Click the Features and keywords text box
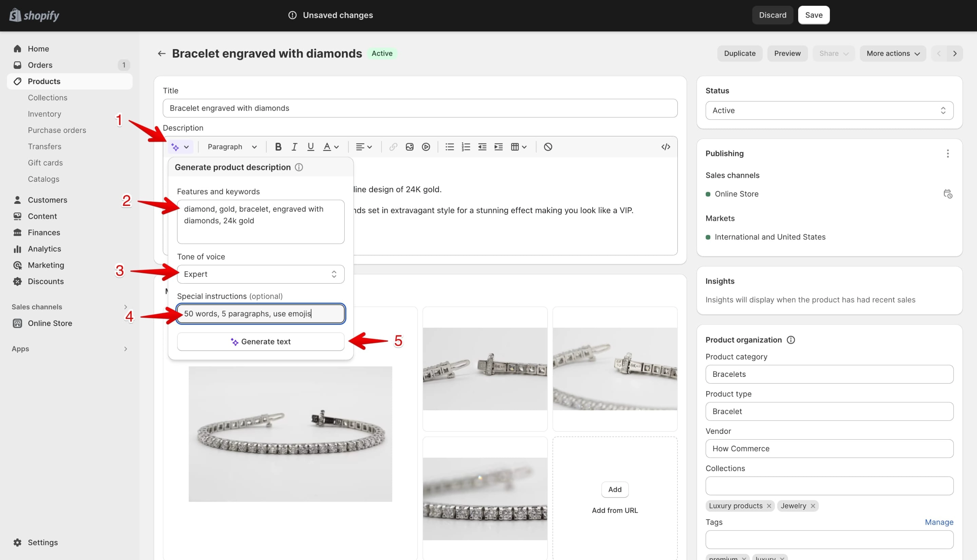The image size is (977, 560). point(261,222)
